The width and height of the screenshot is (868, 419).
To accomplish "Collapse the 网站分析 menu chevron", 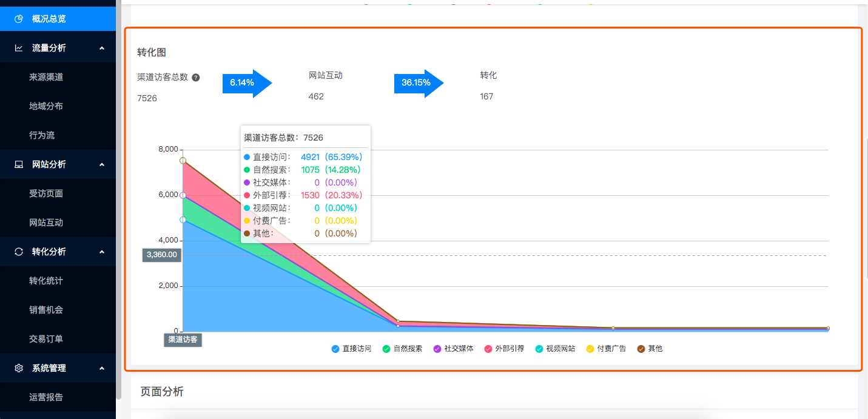I will (102, 164).
